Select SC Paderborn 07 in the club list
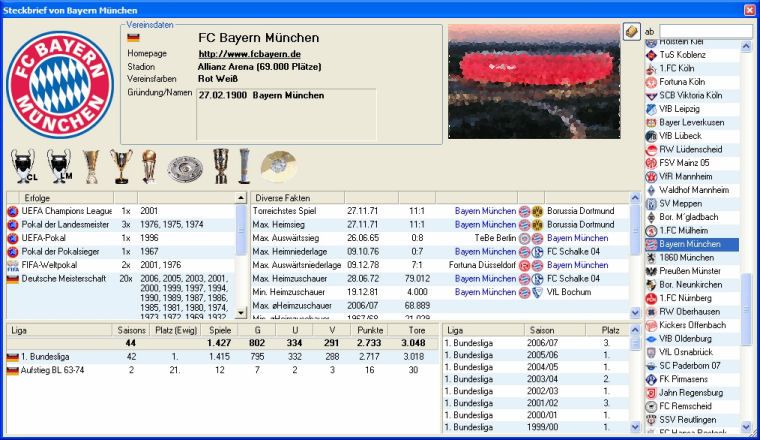 693,366
